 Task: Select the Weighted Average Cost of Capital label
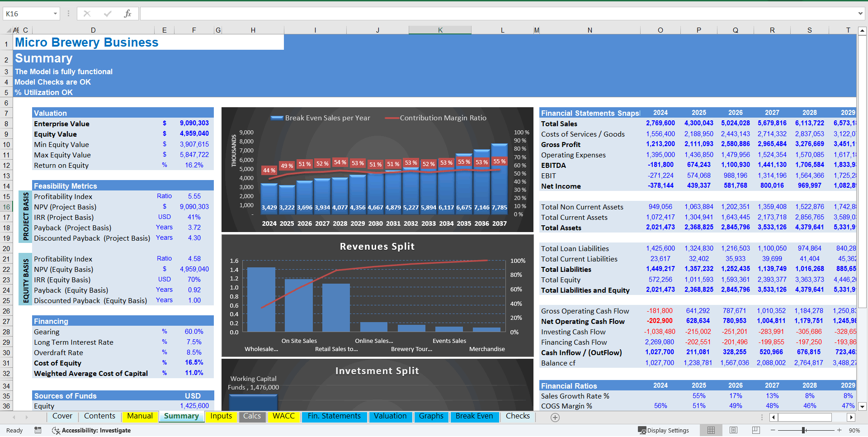(x=91, y=373)
